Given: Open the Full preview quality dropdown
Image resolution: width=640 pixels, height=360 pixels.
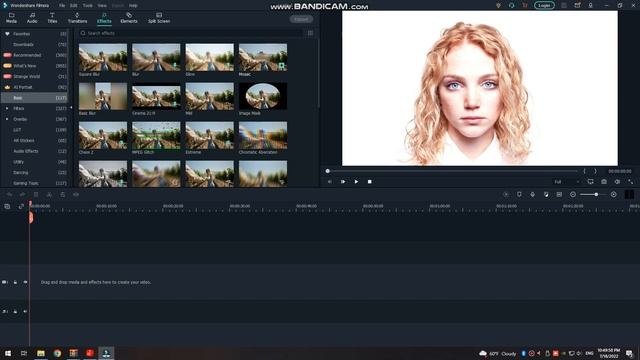Looking at the screenshot, I should pos(567,182).
